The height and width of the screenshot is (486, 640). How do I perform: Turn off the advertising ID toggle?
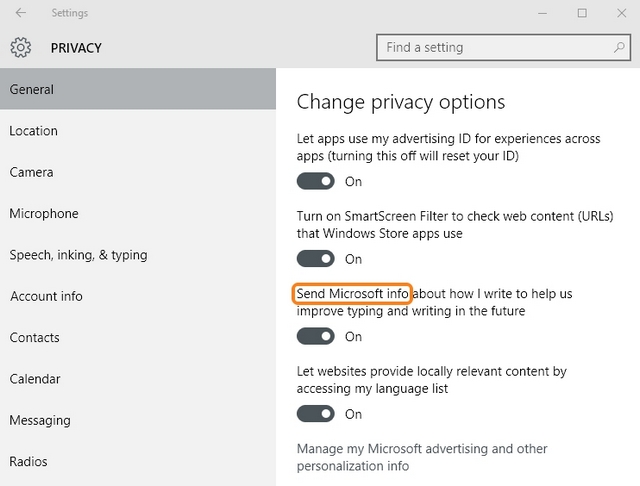[x=316, y=181]
